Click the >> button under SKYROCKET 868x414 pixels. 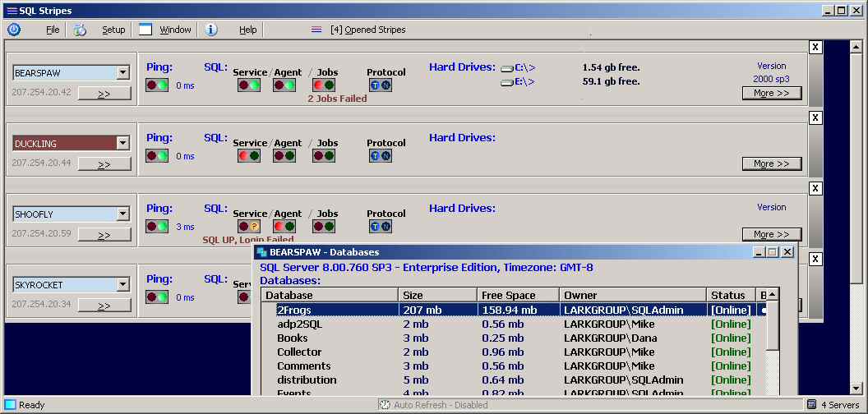click(104, 306)
